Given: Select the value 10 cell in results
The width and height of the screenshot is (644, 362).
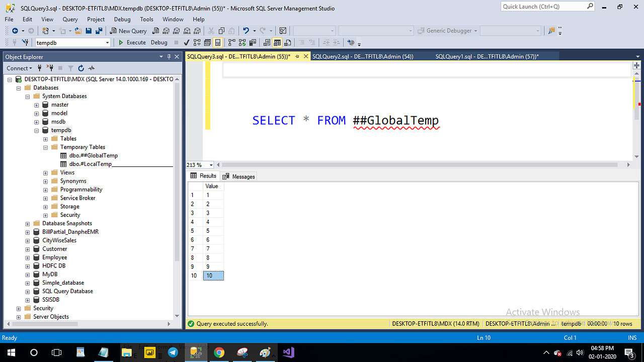Looking at the screenshot, I should pyautogui.click(x=212, y=276).
